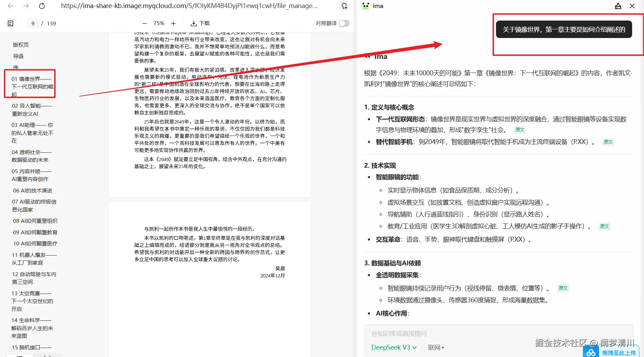Image resolution: width=644 pixels, height=357 pixels.
Task: Open 原文 source after 教育/工业应用 line
Action: tap(604, 226)
